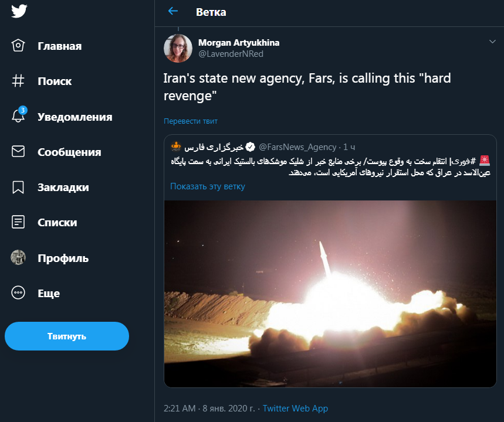Expand tweet options chevron menu
The width and height of the screenshot is (504, 422).
coord(492,42)
